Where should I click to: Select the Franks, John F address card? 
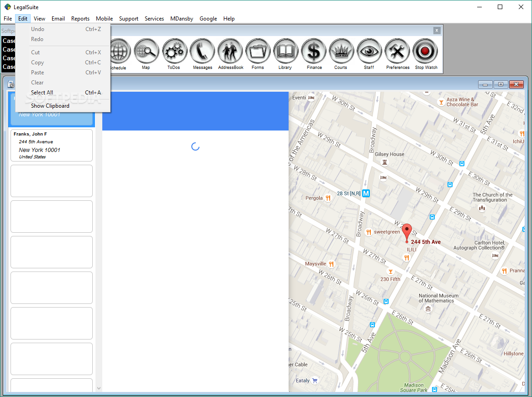52,145
